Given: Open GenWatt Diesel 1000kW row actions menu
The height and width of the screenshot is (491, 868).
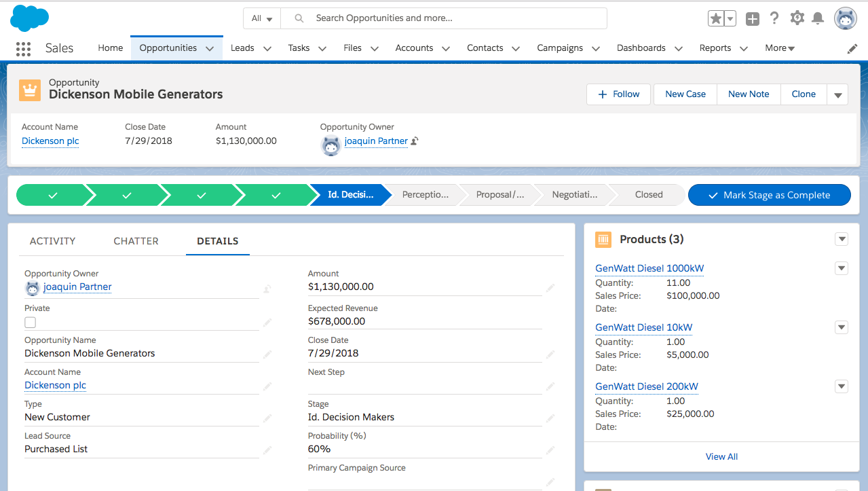Looking at the screenshot, I should pos(842,268).
